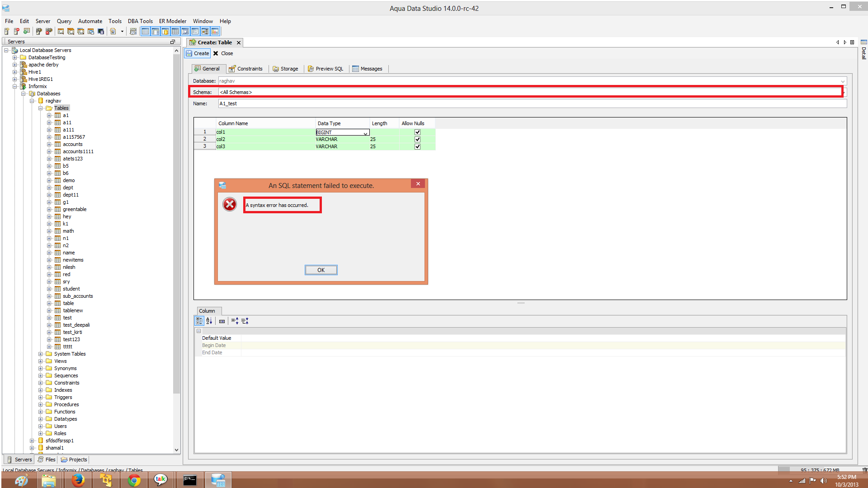Collapse the raghav database node
Image resolution: width=868 pixels, height=488 pixels.
click(32, 101)
